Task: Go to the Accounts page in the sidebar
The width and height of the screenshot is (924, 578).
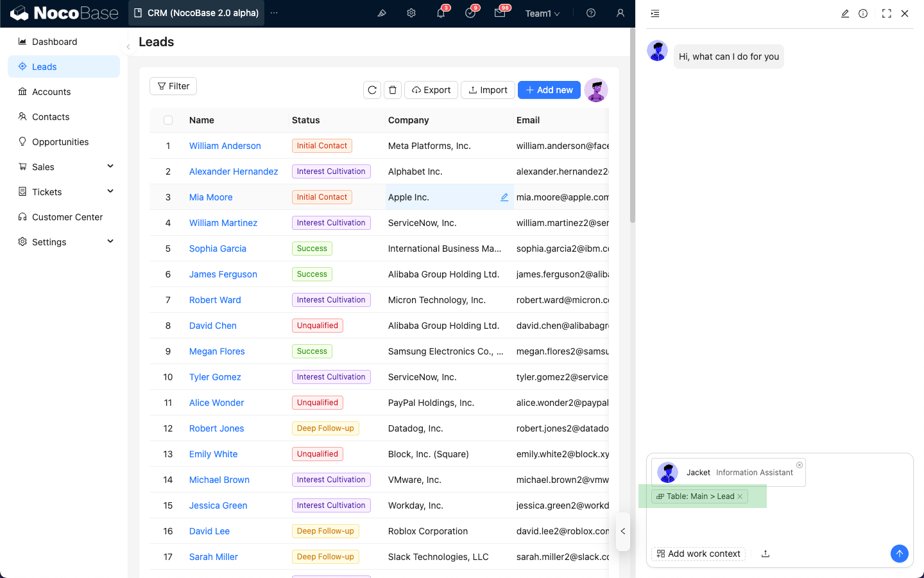Action: click(x=51, y=92)
